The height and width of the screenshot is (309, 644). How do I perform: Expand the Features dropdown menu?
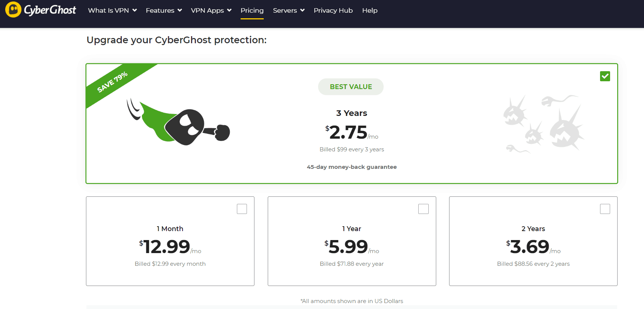(x=164, y=10)
